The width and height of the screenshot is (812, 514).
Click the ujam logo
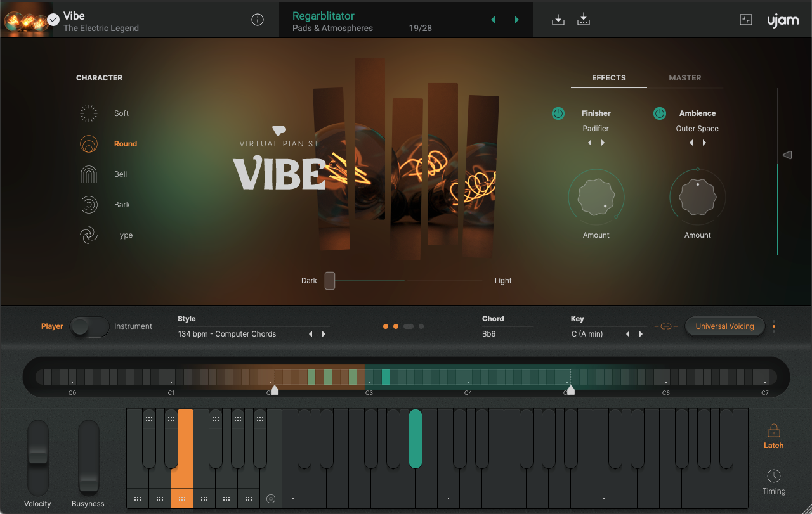[783, 20]
